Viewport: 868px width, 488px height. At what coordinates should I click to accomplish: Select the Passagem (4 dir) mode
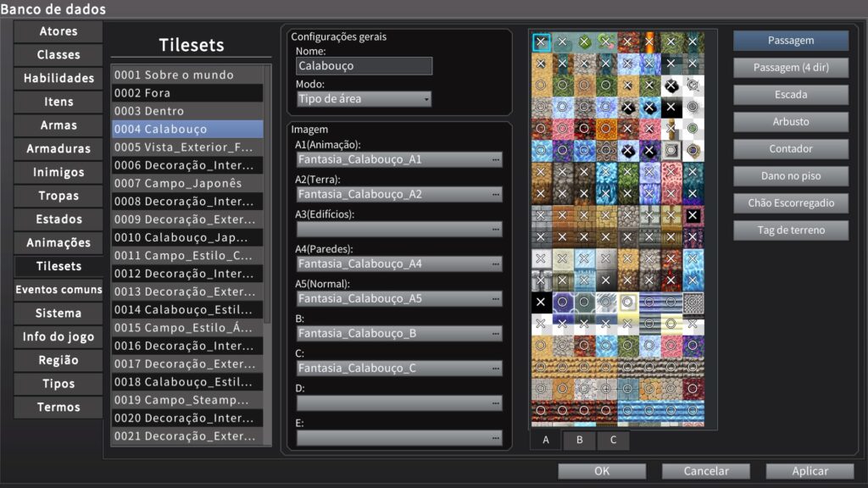[791, 68]
